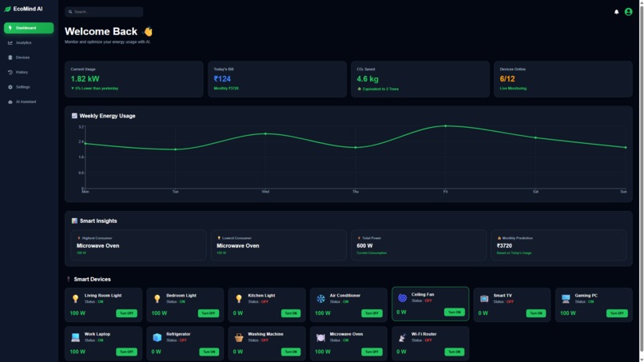Turn off the Living Room Light

pos(126,313)
